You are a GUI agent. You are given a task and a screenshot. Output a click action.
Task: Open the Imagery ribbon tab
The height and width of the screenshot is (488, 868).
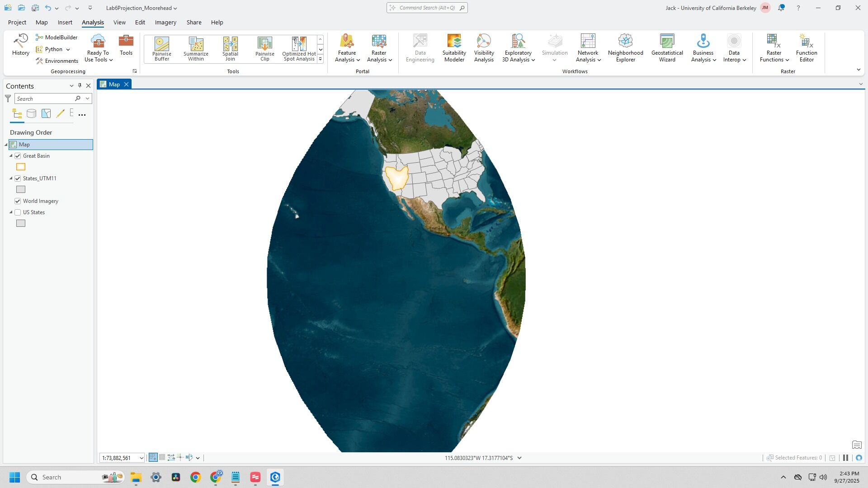[165, 22]
